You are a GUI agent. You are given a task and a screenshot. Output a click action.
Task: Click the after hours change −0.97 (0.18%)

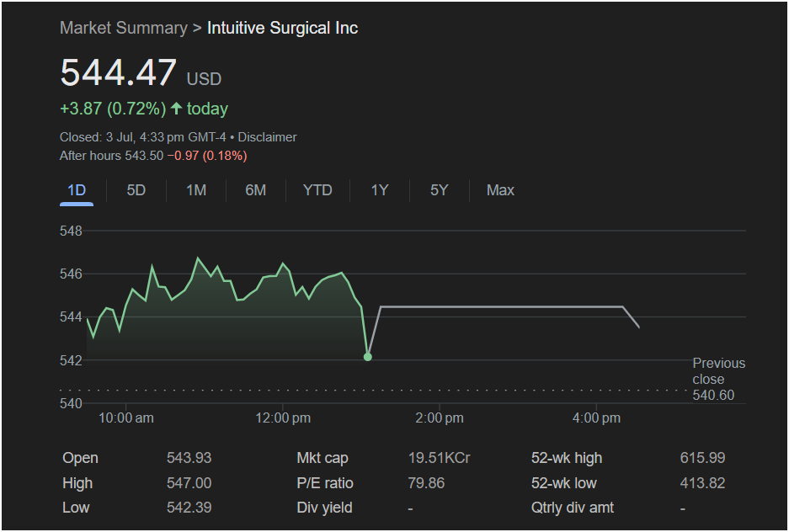207,156
